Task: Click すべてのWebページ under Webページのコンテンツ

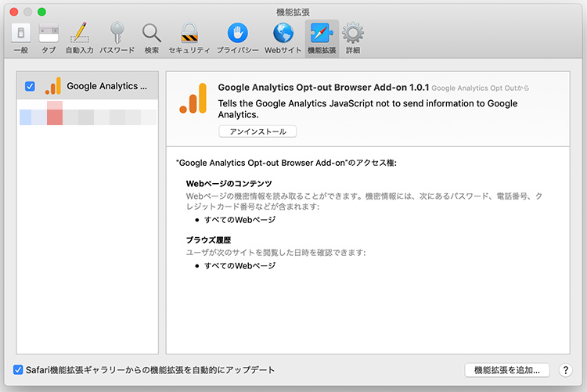Action: click(239, 220)
